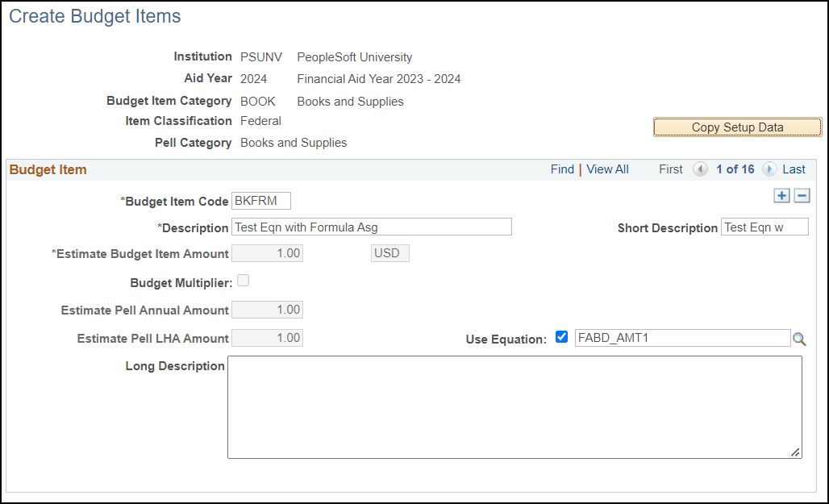Jump to the Last budget item record
Image resolution: width=829 pixels, height=504 pixels.
[x=794, y=169]
